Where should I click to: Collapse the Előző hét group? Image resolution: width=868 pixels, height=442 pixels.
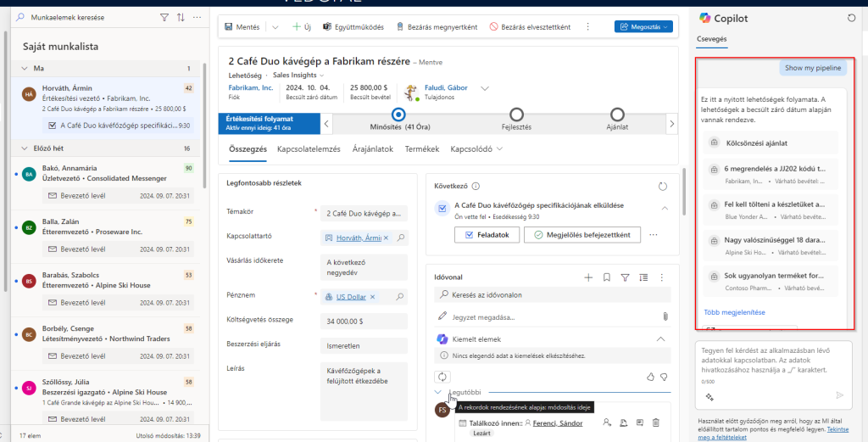tap(25, 148)
